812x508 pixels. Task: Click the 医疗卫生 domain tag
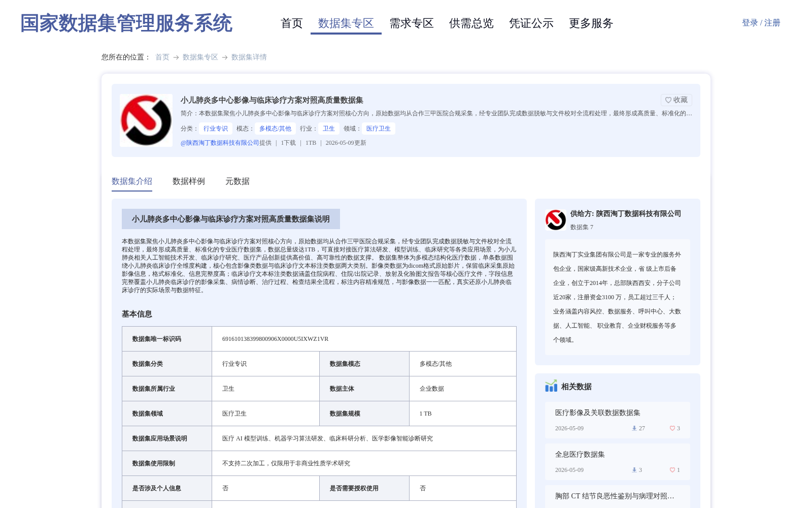tap(379, 129)
